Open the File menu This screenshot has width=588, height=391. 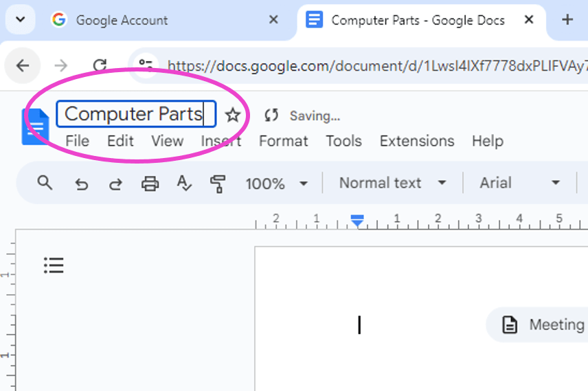[x=77, y=141]
